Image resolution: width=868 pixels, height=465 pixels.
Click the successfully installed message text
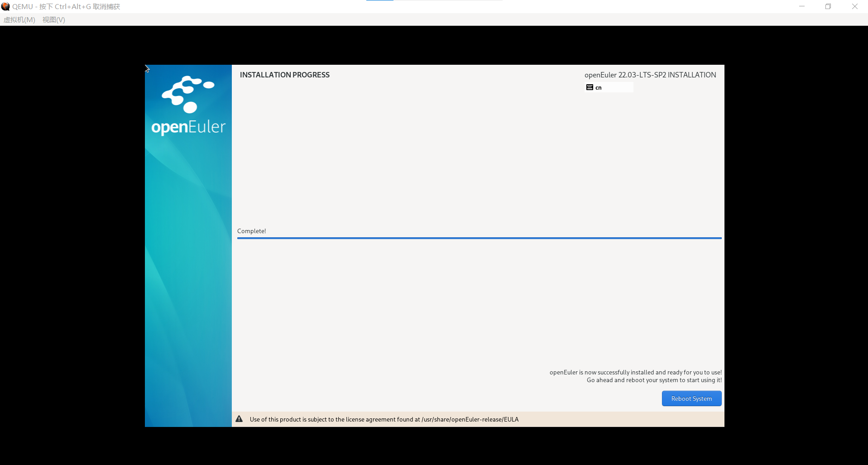pyautogui.click(x=636, y=372)
